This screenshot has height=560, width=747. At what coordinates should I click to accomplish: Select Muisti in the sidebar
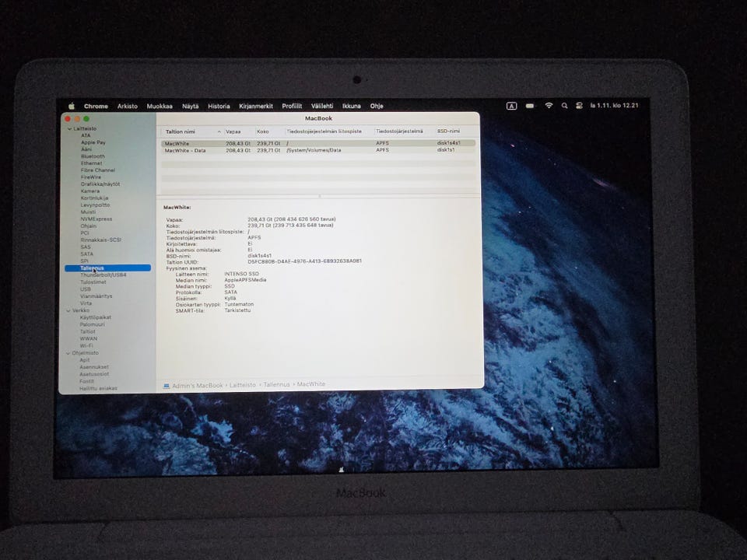[88, 212]
